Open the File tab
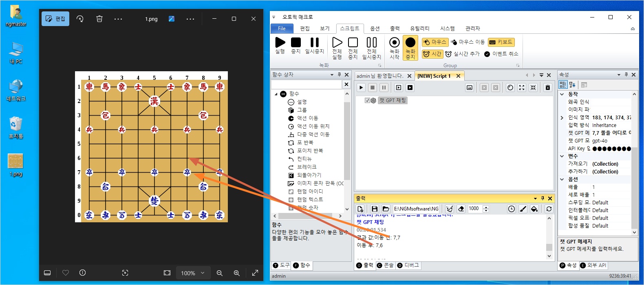Screen dimensions: 644x285 click(282, 28)
